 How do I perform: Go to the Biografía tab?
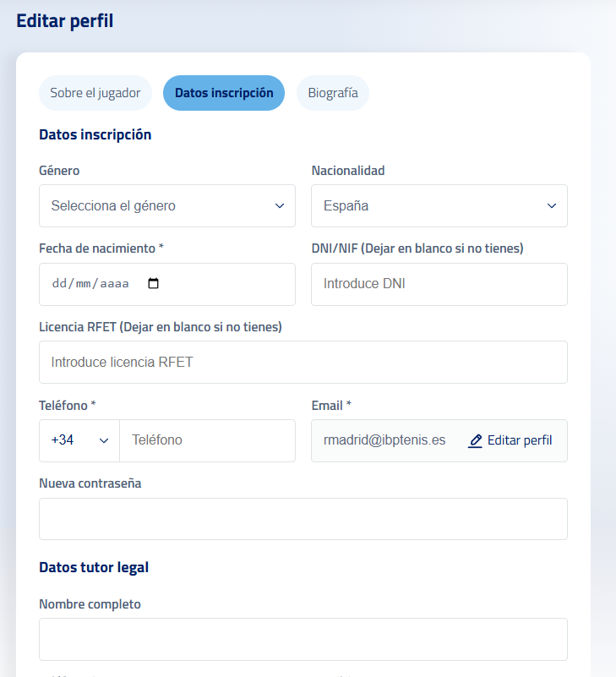pyautogui.click(x=332, y=93)
